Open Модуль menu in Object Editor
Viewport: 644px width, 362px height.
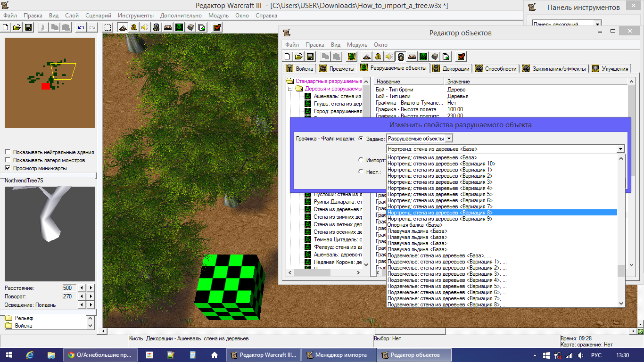pos(357,45)
